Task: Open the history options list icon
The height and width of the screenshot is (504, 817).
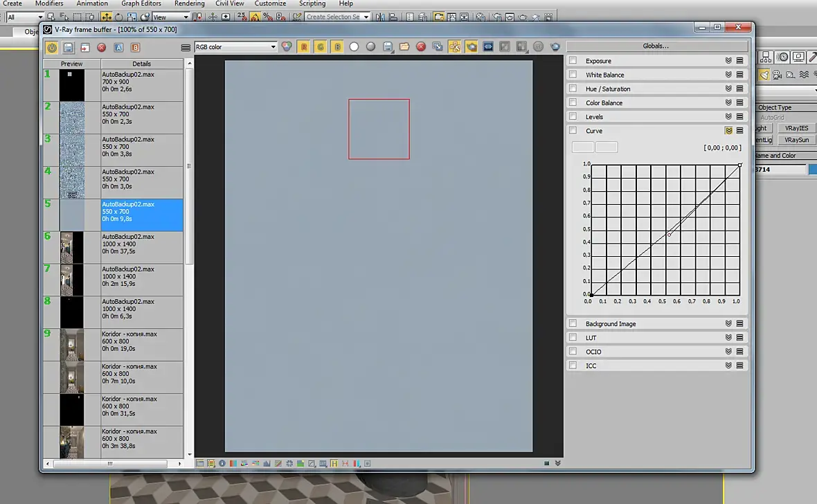Action: click(x=186, y=48)
